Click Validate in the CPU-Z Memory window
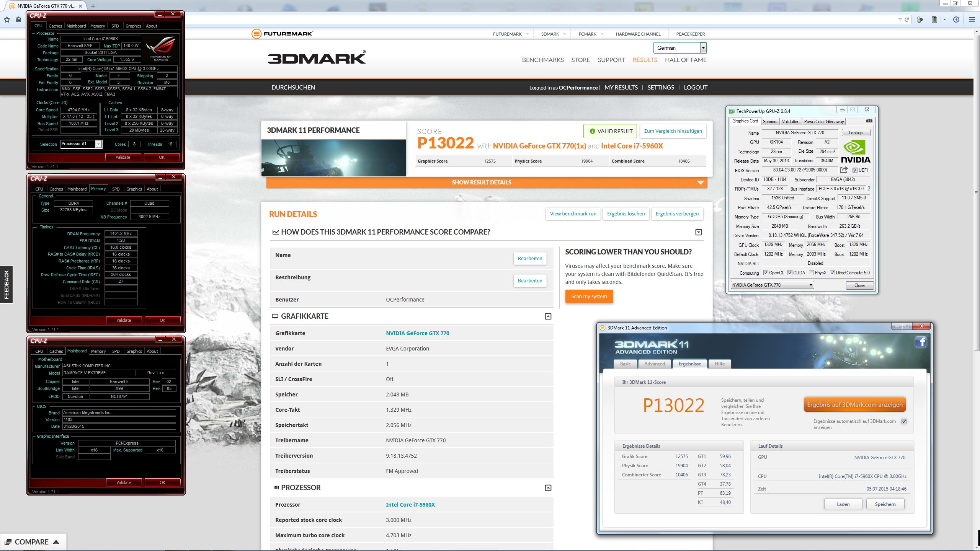980x551 pixels. click(124, 320)
